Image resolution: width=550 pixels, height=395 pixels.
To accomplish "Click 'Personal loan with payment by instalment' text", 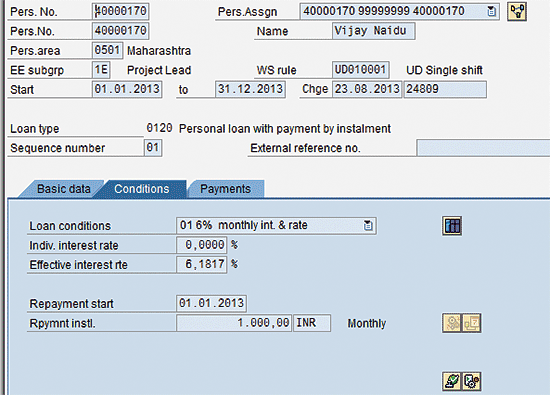I will coord(285,129).
